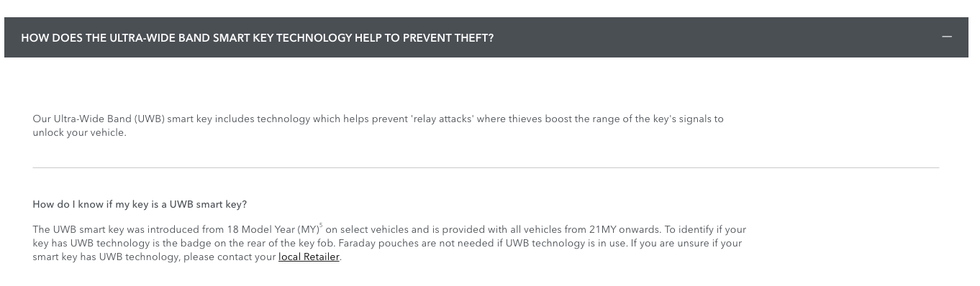This screenshot has height=286, width=980.
Task: Collapse section via 'HOW DOES THE ULTRA-WIDE BAND' title text
Action: pos(258,37)
